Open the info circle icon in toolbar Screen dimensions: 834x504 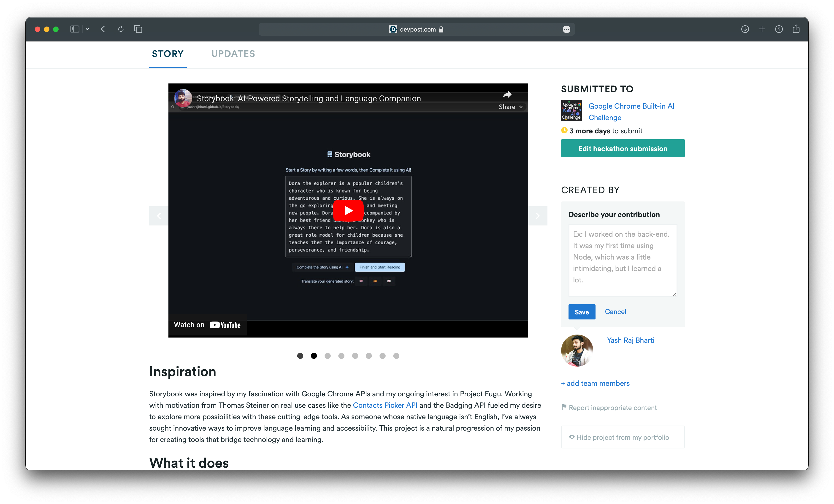pyautogui.click(x=779, y=29)
